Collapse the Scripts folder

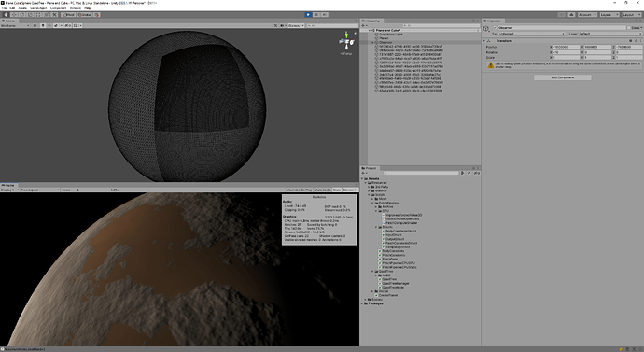click(370, 195)
